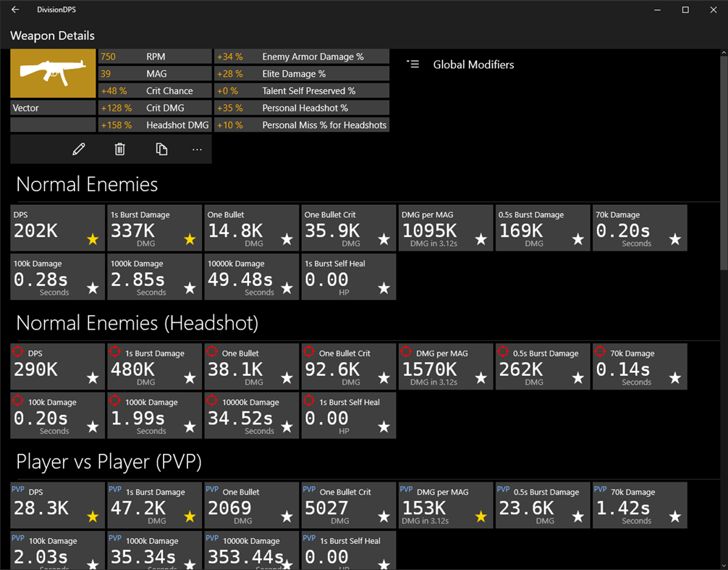728x570 pixels.
Task: Toggle the star on the 1570K DMG per MAG tile
Action: pos(481,378)
